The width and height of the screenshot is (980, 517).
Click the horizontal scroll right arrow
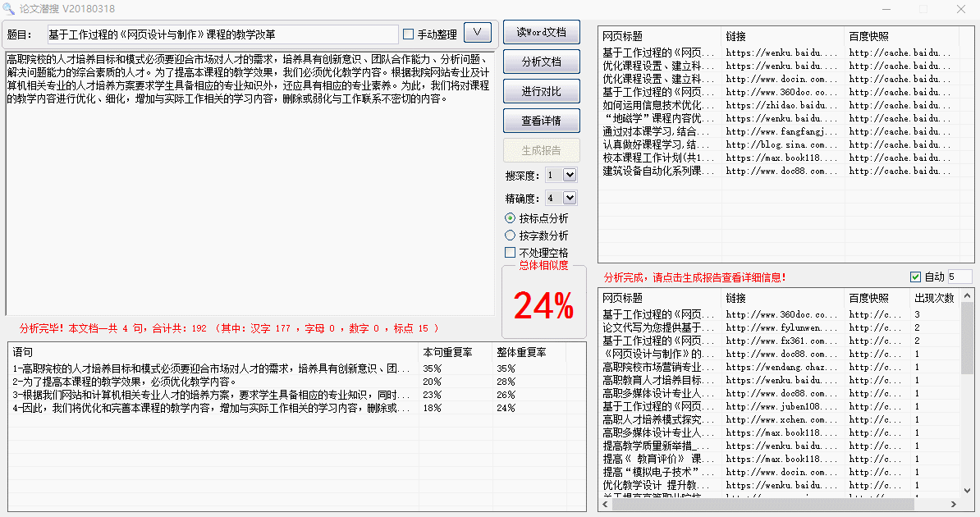[x=954, y=504]
